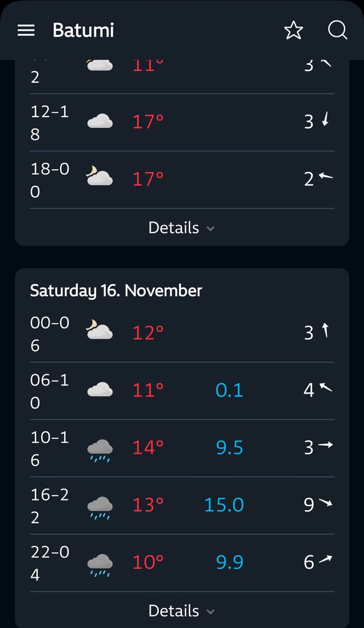This screenshot has height=628, width=364.
Task: Click moon-cloud icon for 18-00 forecast
Action: pyautogui.click(x=99, y=177)
